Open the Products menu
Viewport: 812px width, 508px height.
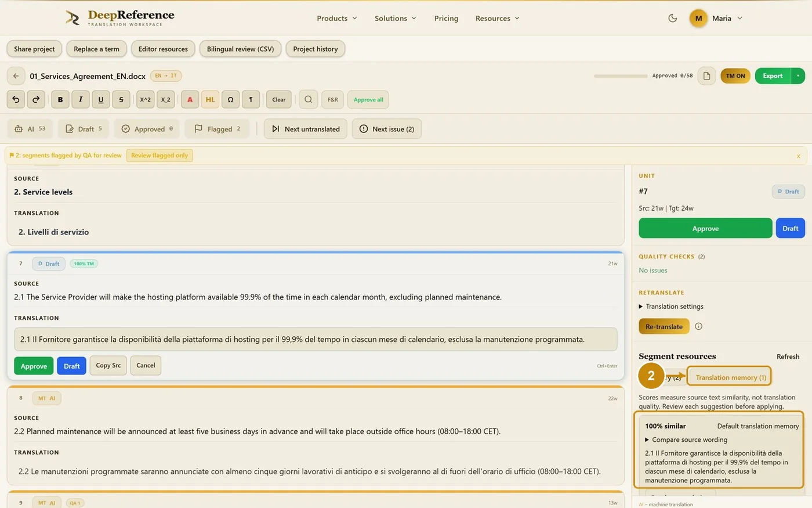(337, 18)
